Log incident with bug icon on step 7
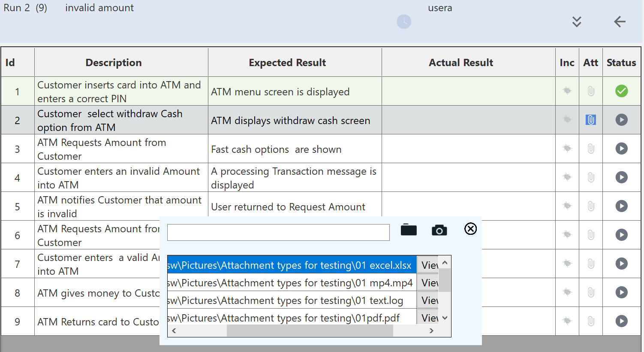This screenshot has height=352, width=644. coord(567,263)
